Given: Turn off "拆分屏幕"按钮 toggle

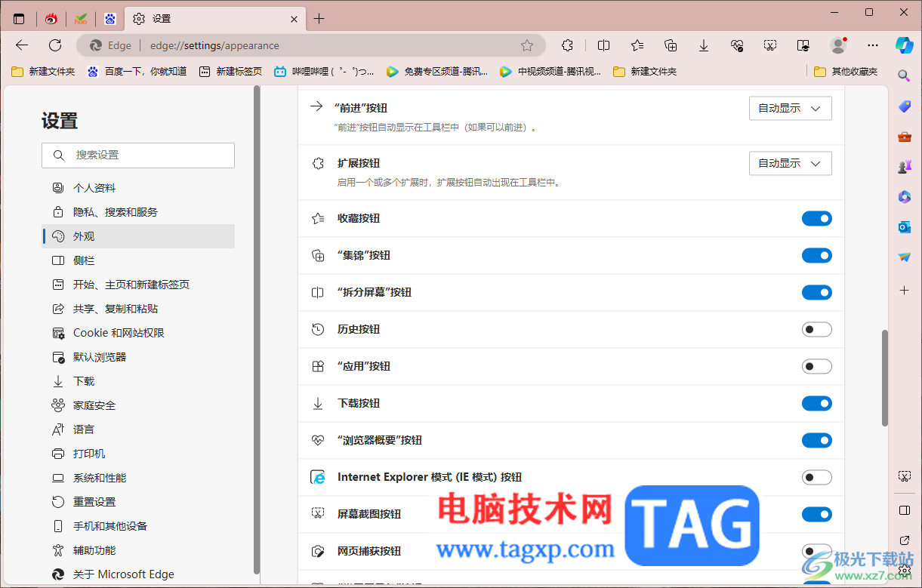Looking at the screenshot, I should 817,292.
